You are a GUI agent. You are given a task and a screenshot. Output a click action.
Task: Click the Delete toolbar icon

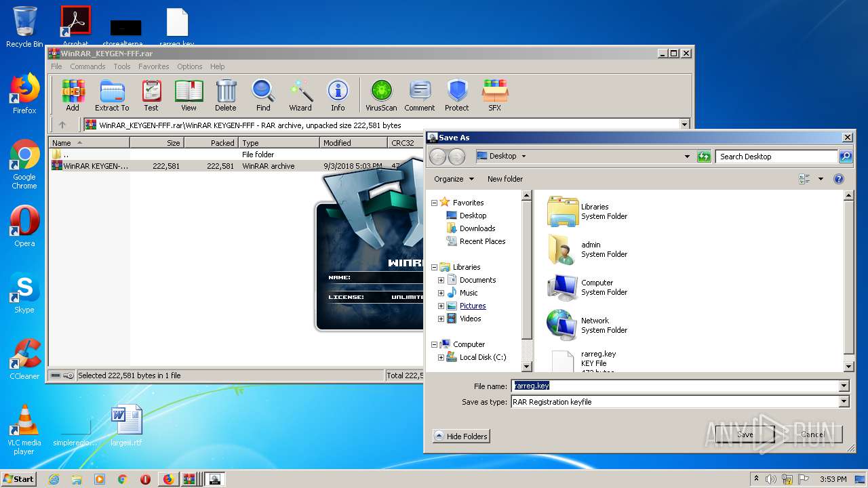pos(226,95)
